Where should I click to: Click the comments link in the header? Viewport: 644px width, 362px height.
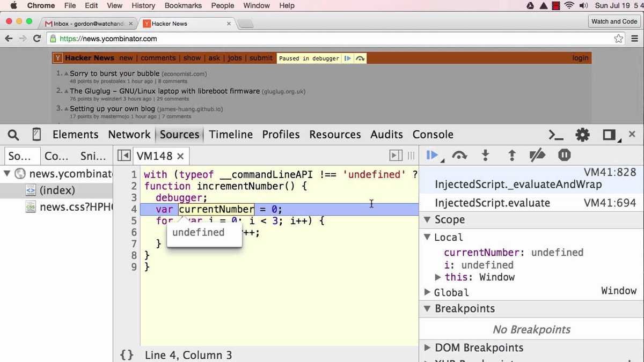click(158, 57)
